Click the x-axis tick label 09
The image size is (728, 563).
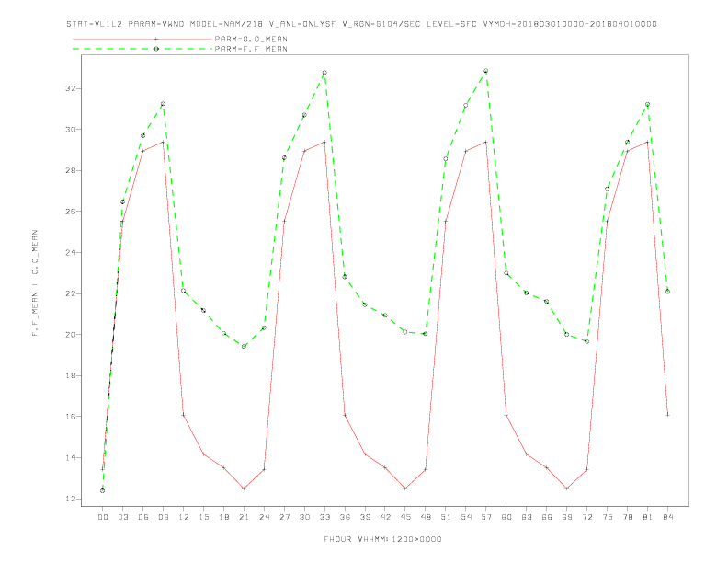(x=163, y=517)
